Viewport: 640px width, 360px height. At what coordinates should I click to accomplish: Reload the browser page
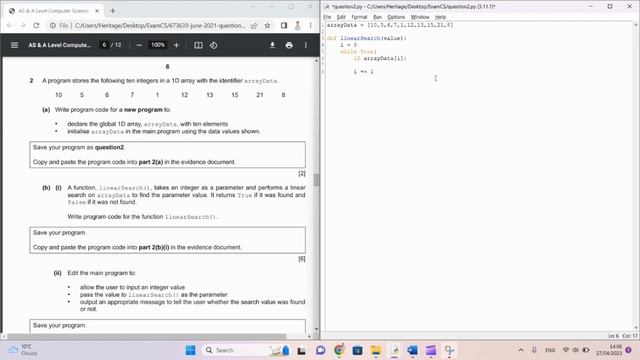coord(36,25)
